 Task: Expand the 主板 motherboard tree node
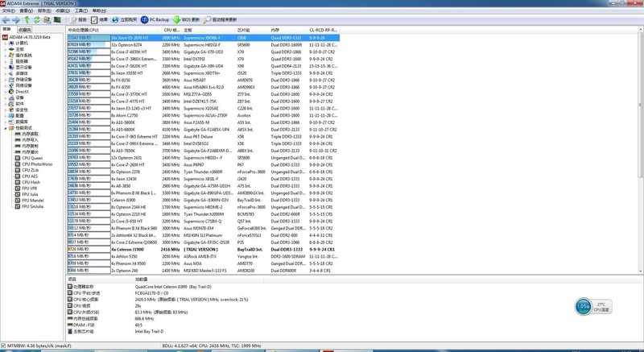pos(6,49)
